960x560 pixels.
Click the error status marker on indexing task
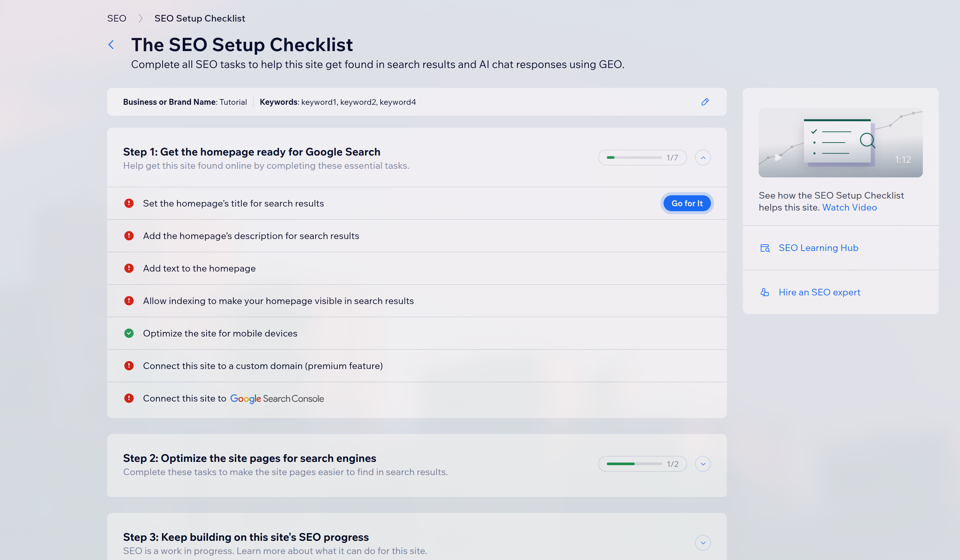click(129, 301)
